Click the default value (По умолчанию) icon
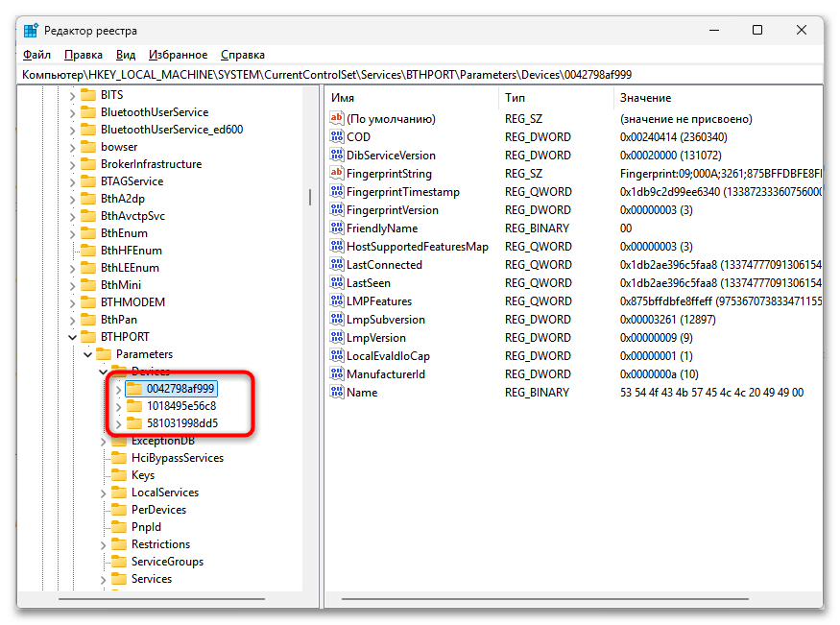Viewport: 840px width, 625px height. point(336,118)
